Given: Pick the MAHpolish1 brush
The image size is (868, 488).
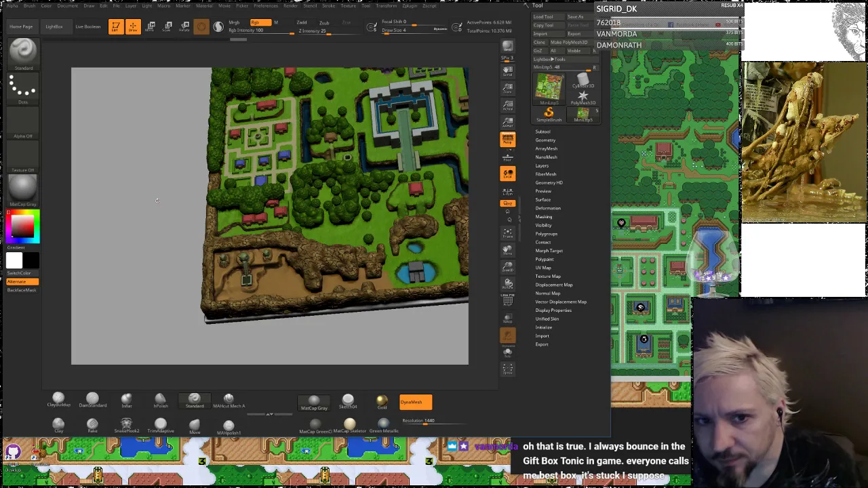Looking at the screenshot, I should pos(229,426).
